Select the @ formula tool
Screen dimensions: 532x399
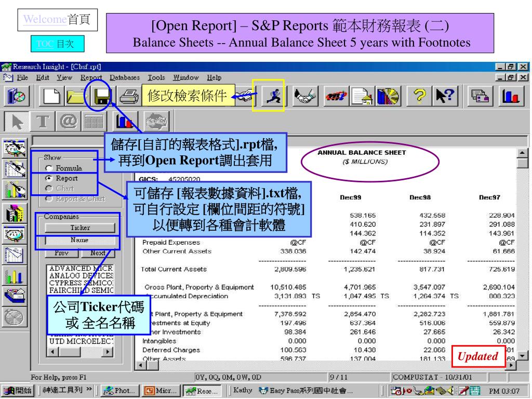pos(68,122)
